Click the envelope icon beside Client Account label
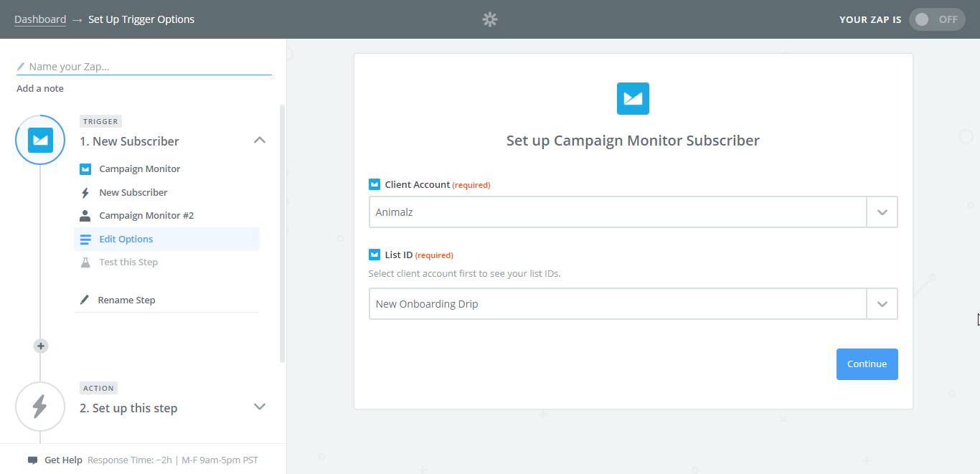 click(374, 184)
